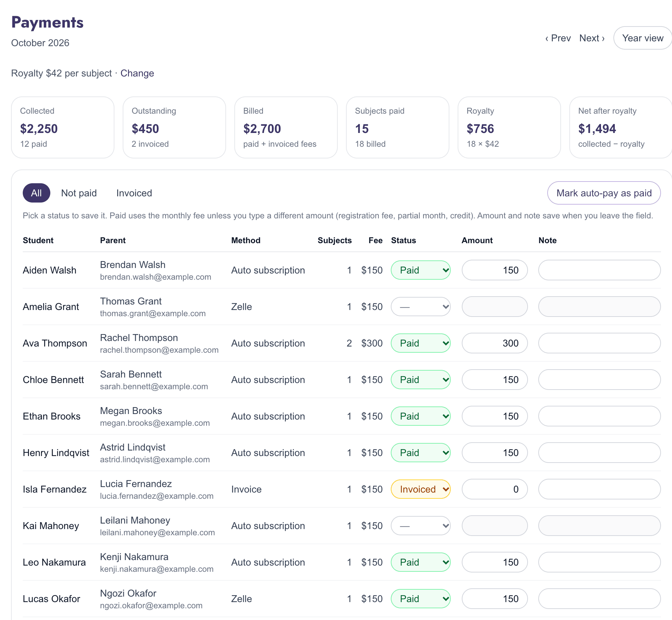Select the All filter tab
This screenshot has width=672, height=620.
(37, 193)
